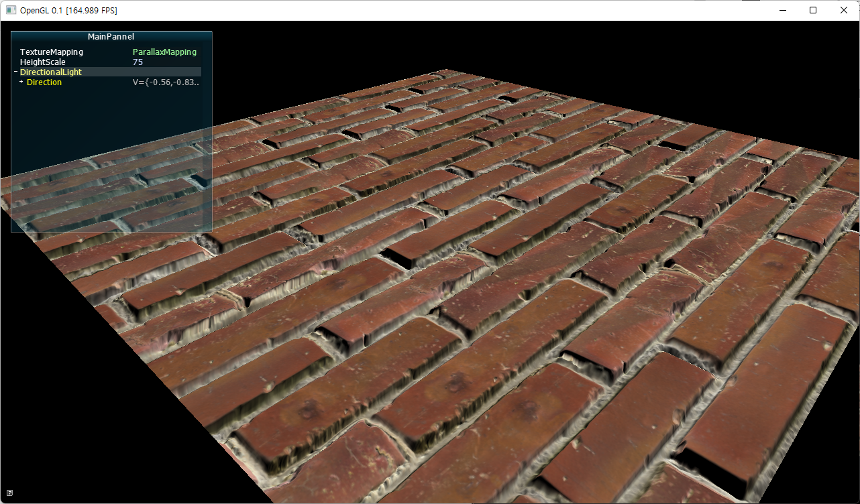Click the HeightScale label

coord(43,62)
